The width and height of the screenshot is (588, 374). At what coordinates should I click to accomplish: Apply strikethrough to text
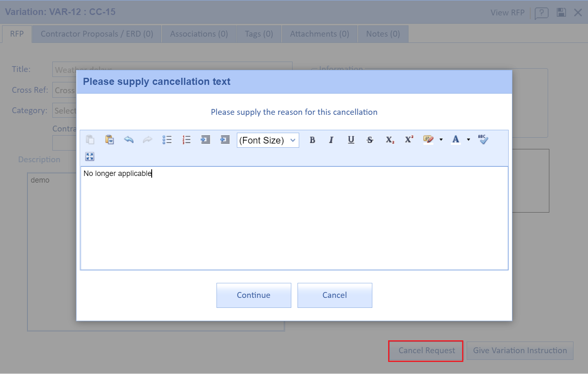(370, 140)
